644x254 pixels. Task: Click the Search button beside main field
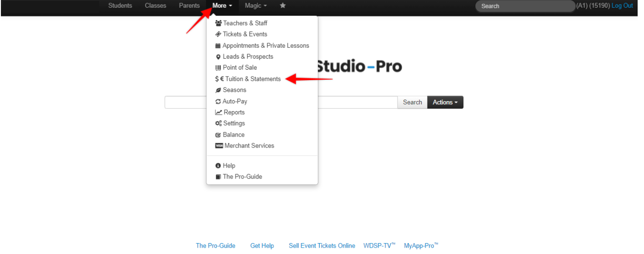click(413, 102)
